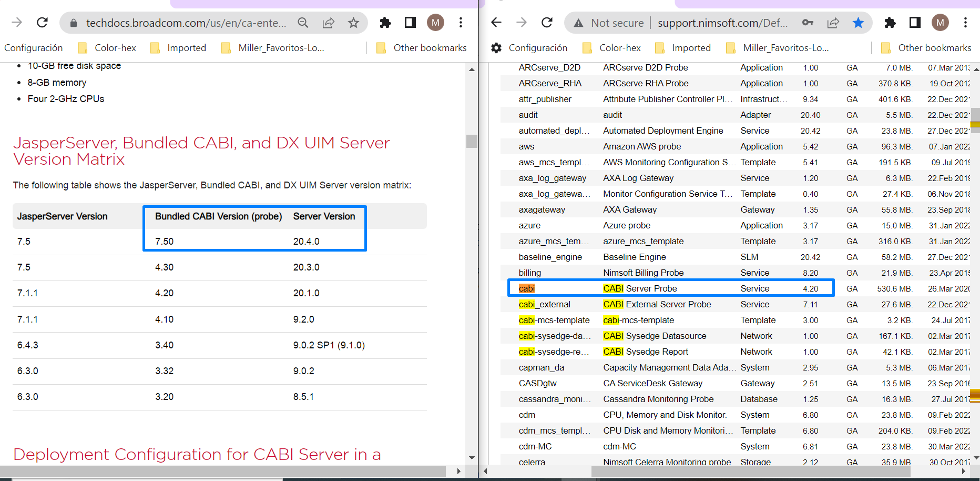
Task: Click the key icon in the right address bar
Action: (808, 23)
